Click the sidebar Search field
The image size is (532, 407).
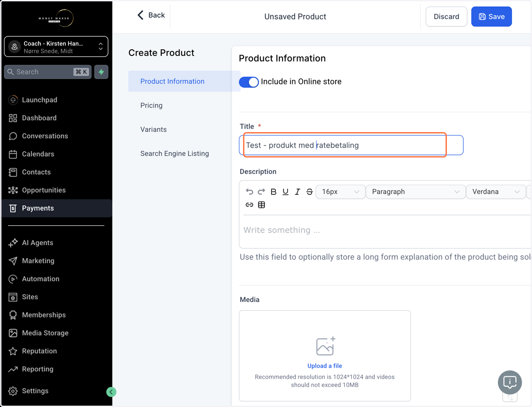(x=47, y=72)
